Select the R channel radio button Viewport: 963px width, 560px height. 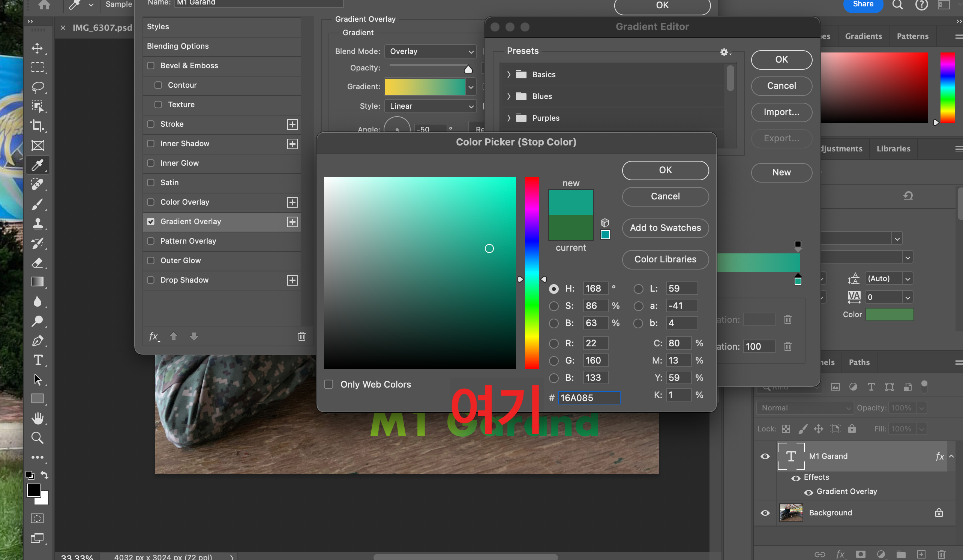(553, 343)
